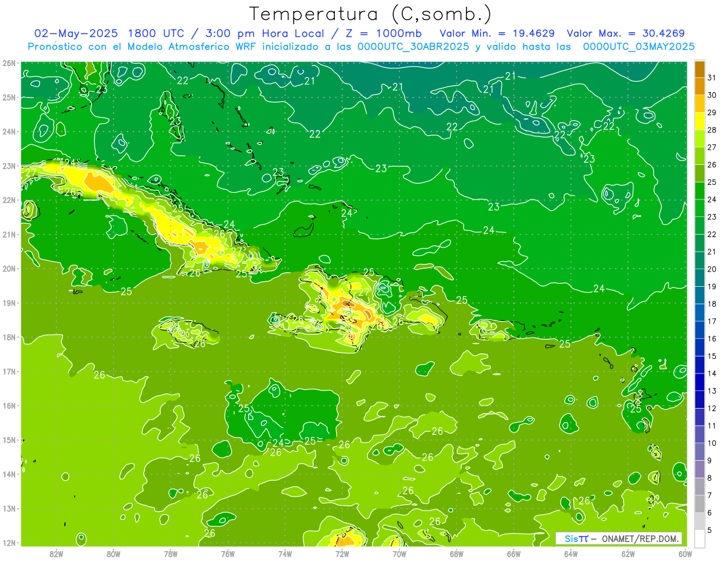The height and width of the screenshot is (562, 728).
Task: Click the 60W longitude axis label
Action: point(685,554)
